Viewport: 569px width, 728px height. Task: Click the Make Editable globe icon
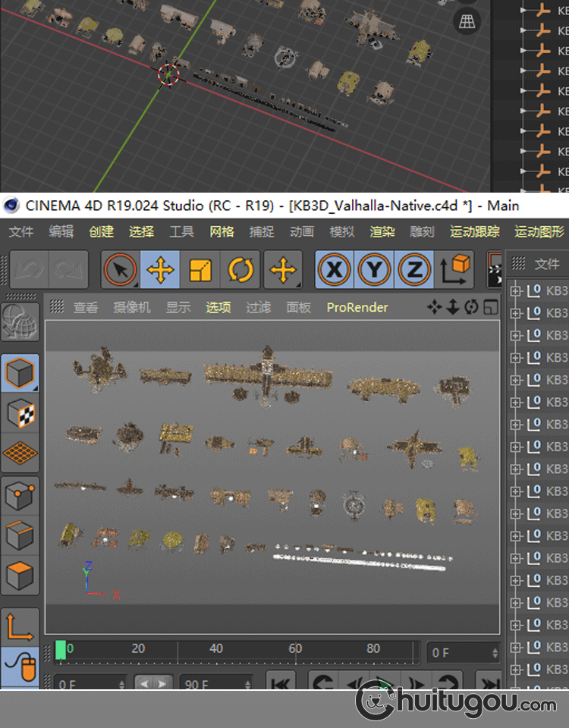(20, 322)
